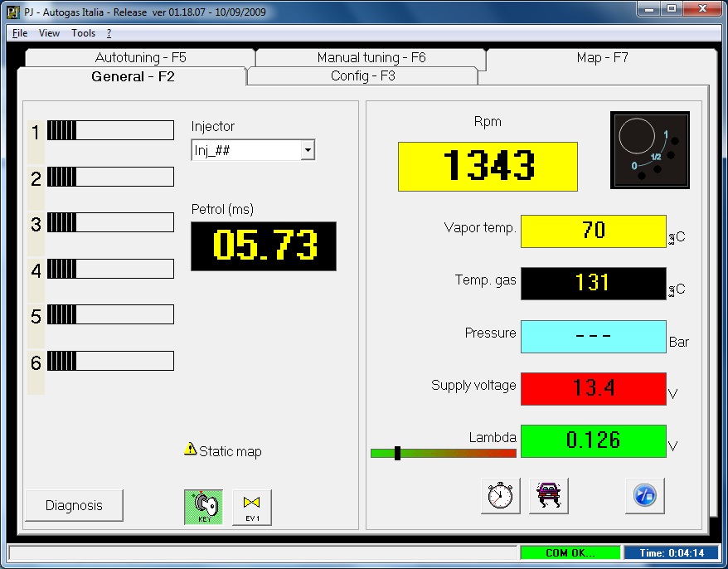Switch to the Manual tuning - F6 tab

tap(371, 58)
